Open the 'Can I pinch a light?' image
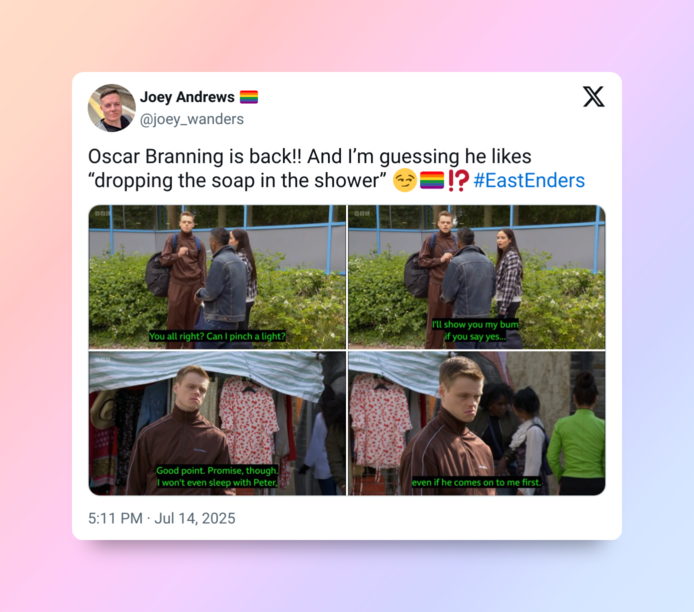The width and height of the screenshot is (694, 612). coord(217,277)
